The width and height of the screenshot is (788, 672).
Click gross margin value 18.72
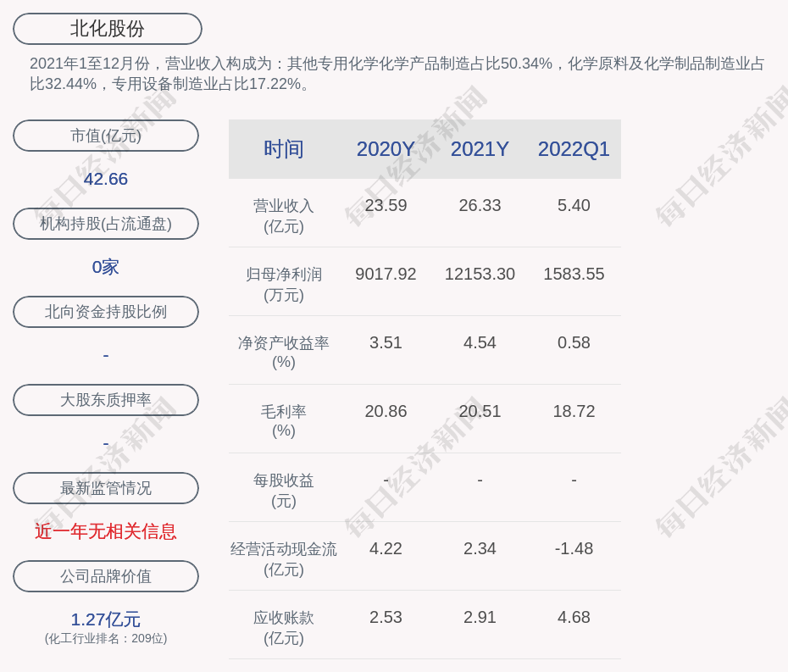574,412
